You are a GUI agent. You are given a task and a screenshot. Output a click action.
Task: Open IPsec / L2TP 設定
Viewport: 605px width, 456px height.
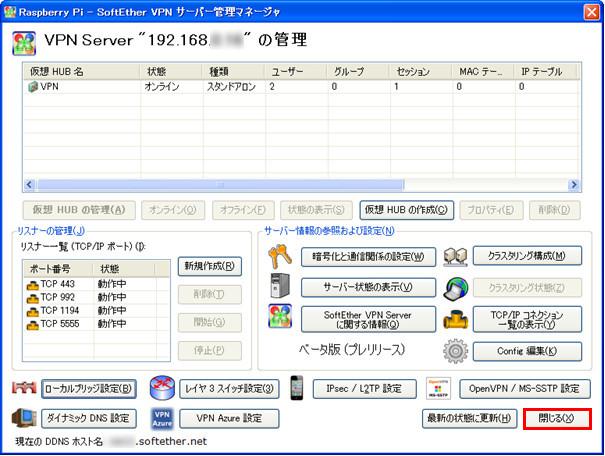coord(365,388)
